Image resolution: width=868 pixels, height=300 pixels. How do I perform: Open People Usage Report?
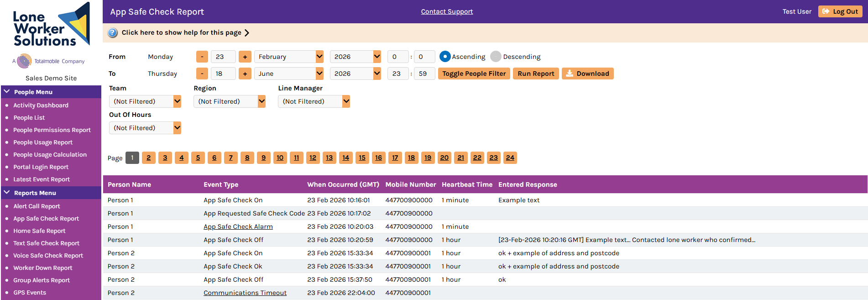(43, 142)
